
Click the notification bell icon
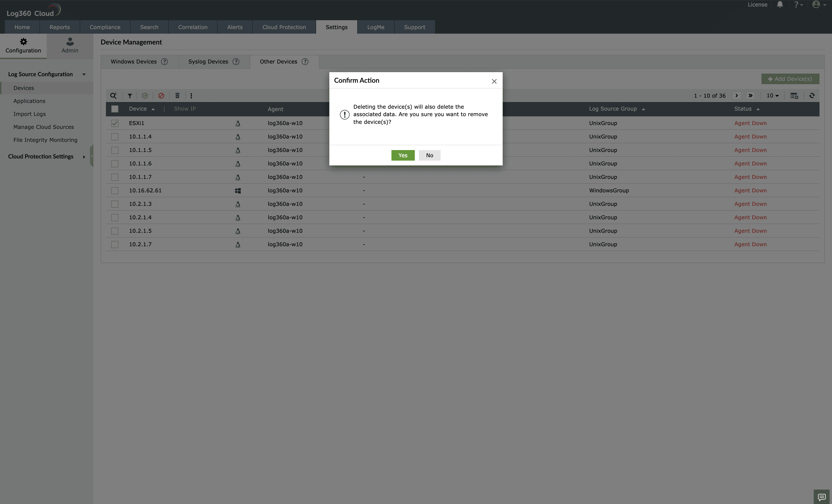coord(780,5)
